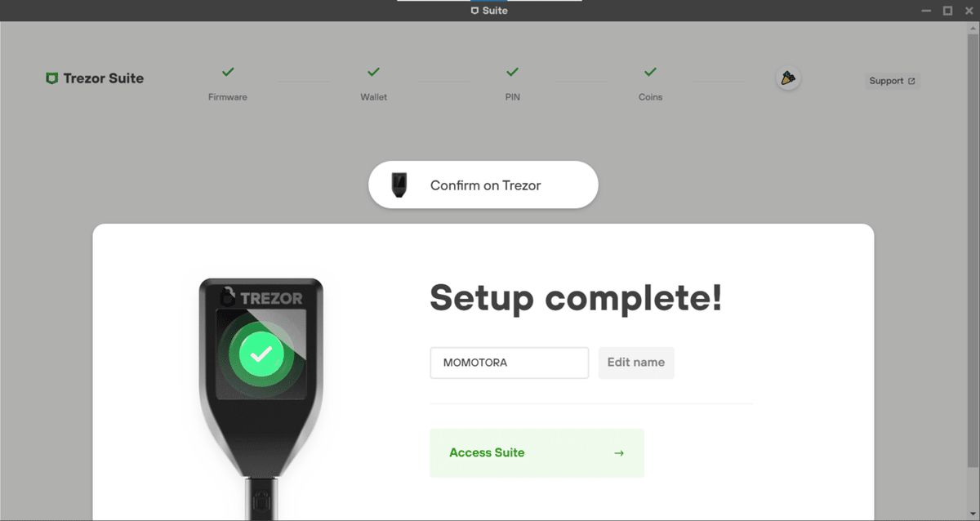Click the Trezor Suite shield logo
Viewport: 980px width, 521px height.
click(51, 78)
